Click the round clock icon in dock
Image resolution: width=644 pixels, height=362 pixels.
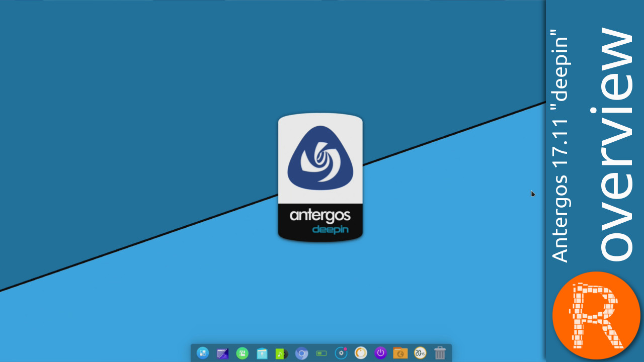[x=420, y=353]
